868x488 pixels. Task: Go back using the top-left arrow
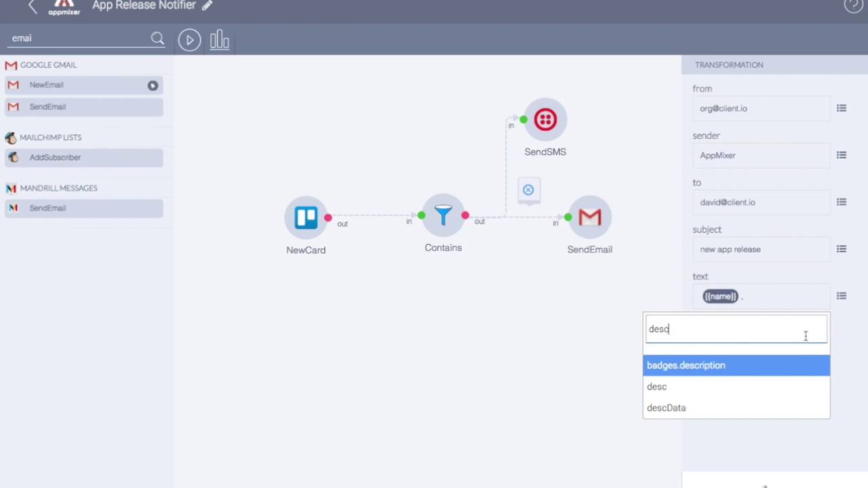pos(33,7)
